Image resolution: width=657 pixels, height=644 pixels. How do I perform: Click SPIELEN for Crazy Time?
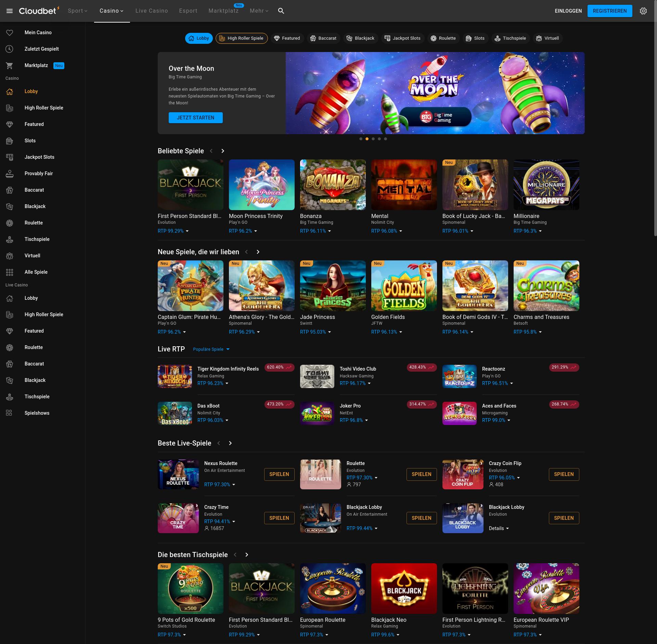(x=279, y=518)
